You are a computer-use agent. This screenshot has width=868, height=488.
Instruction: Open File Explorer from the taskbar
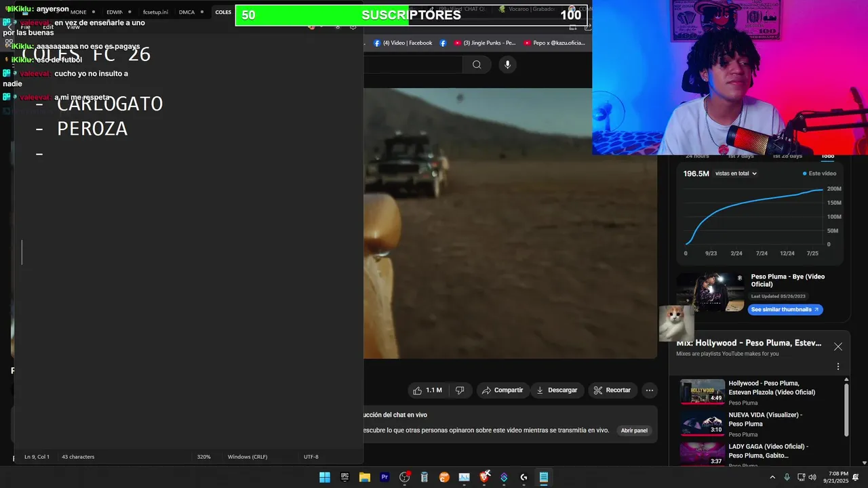tap(365, 477)
